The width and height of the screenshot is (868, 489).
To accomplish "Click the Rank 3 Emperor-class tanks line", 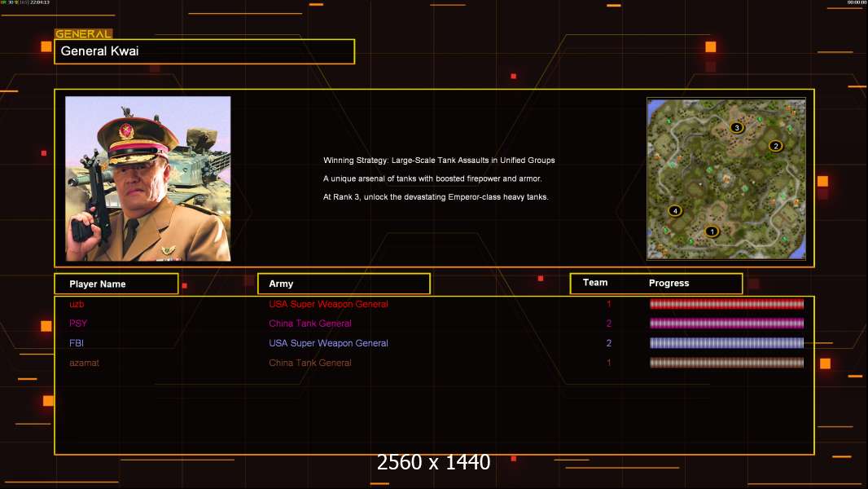I will (x=436, y=197).
